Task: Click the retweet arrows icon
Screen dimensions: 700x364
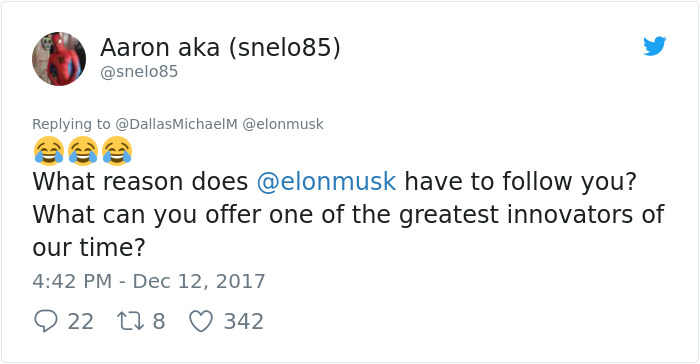Action: [x=130, y=321]
